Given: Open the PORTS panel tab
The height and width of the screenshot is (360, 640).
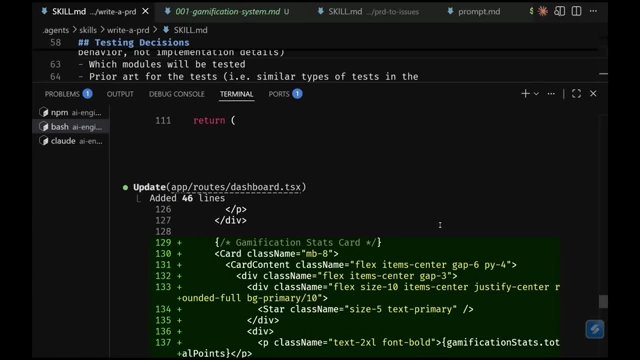Looking at the screenshot, I should [x=285, y=94].
